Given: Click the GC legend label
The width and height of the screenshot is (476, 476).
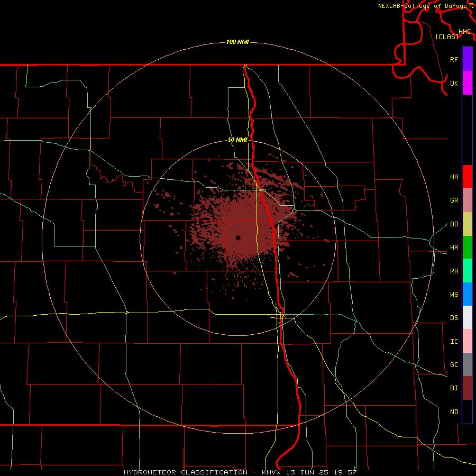Looking at the screenshot, I should click(x=454, y=365).
